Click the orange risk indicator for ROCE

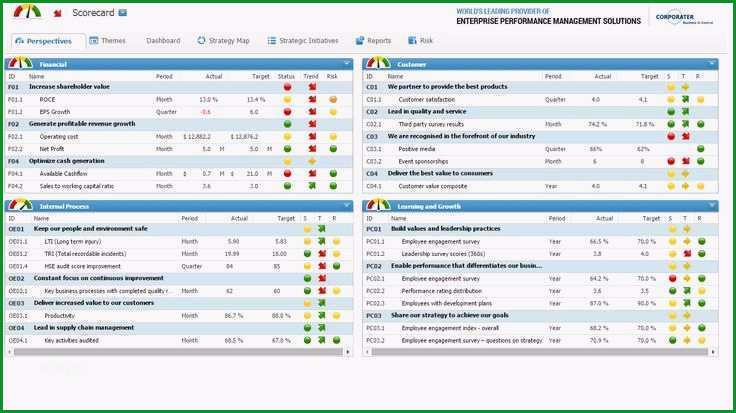pos(333,99)
